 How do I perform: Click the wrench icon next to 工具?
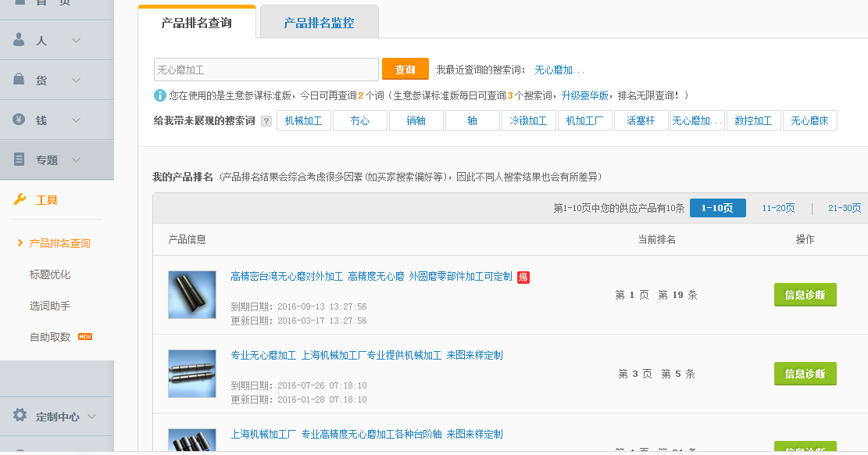pyautogui.click(x=20, y=199)
